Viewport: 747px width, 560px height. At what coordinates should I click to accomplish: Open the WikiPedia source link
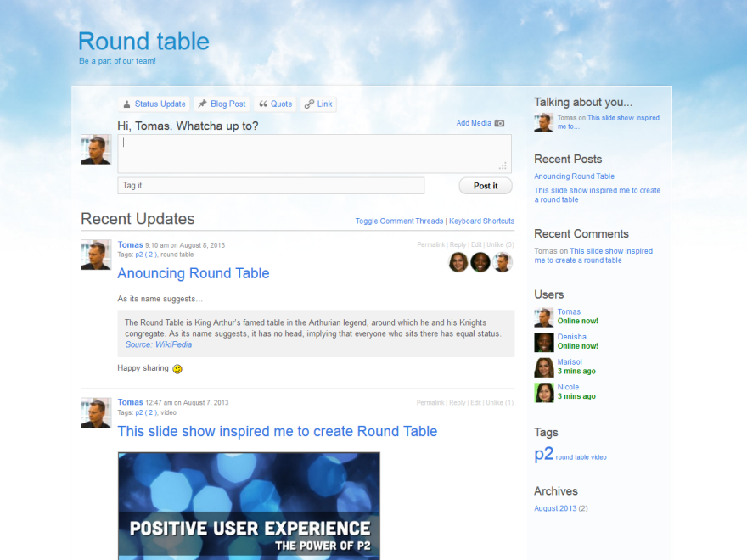pyautogui.click(x=159, y=344)
